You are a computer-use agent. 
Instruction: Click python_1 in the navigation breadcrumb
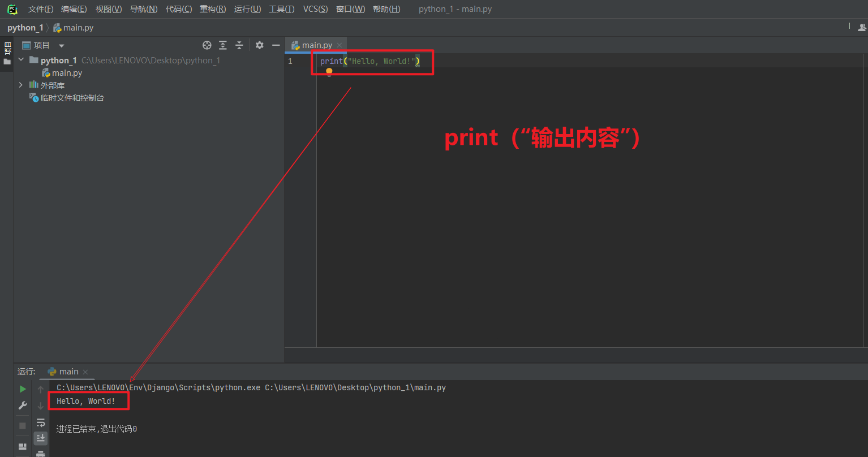pos(25,28)
